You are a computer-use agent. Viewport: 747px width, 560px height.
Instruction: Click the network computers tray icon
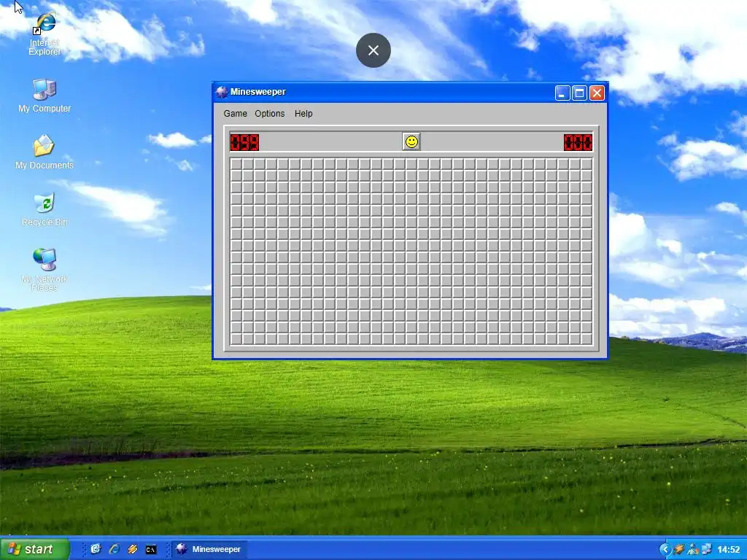click(x=707, y=549)
